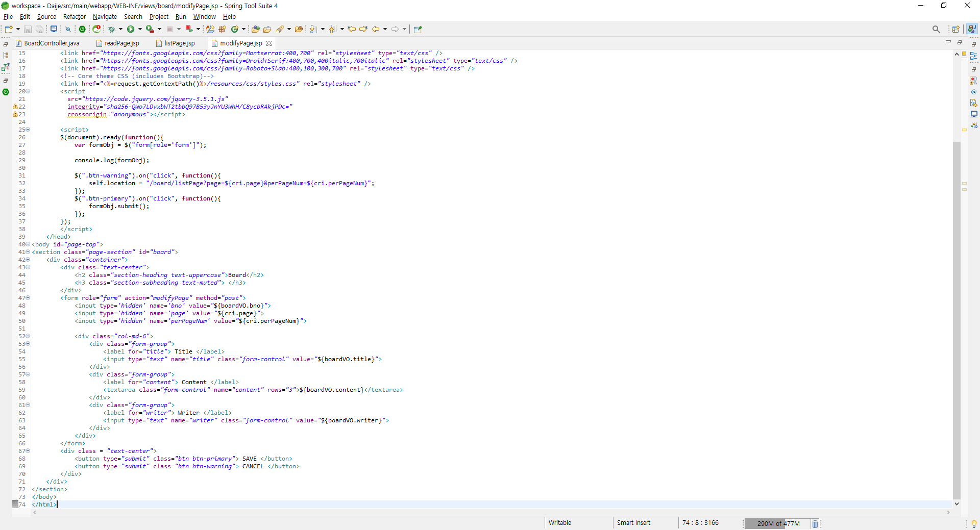This screenshot has height=530, width=980.
Task: Collapse the script fold at line 25
Action: point(28,130)
